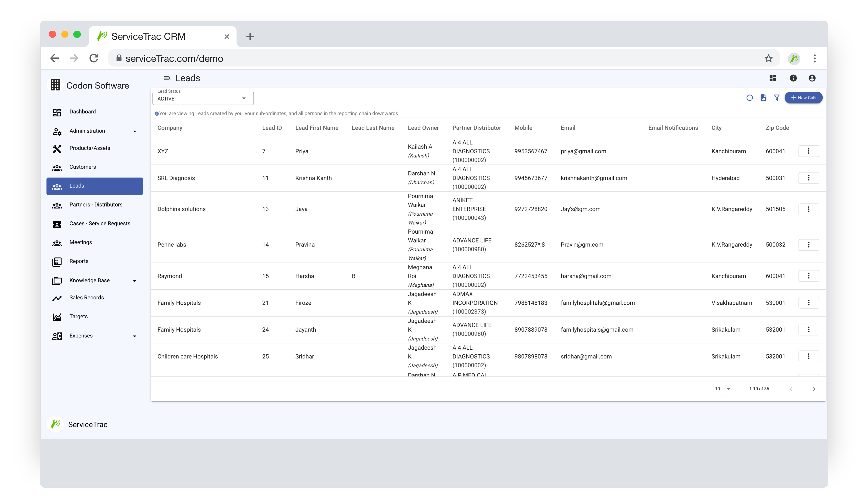Screen dimensions: 868x504
Task: Click the info icon in header
Action: click(793, 78)
